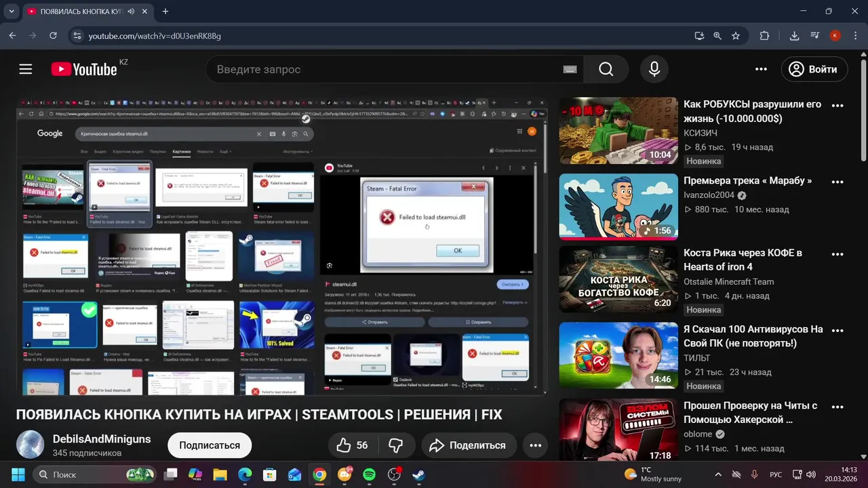Open a new Chrome tab

click(x=165, y=12)
